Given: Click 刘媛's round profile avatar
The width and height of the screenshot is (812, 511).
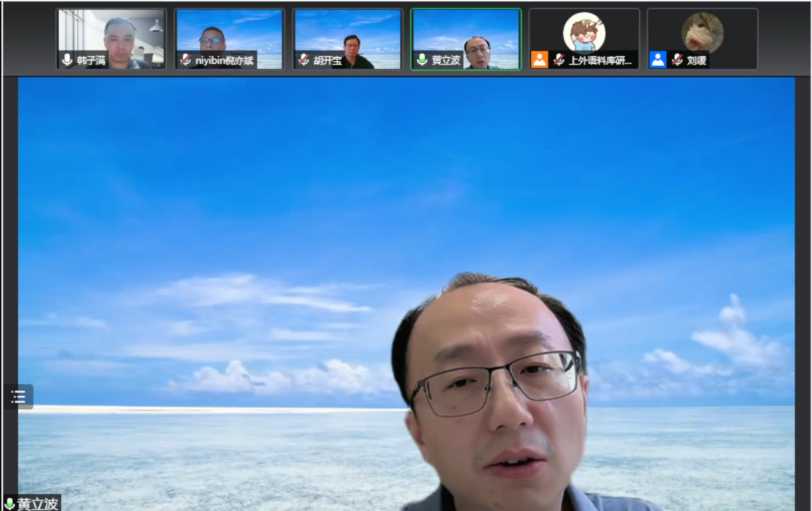Looking at the screenshot, I should point(702,32).
